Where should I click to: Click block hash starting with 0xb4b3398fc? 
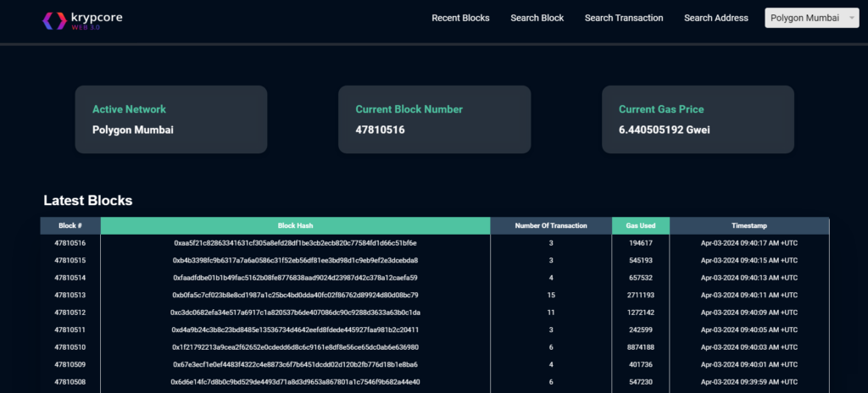[x=295, y=260]
